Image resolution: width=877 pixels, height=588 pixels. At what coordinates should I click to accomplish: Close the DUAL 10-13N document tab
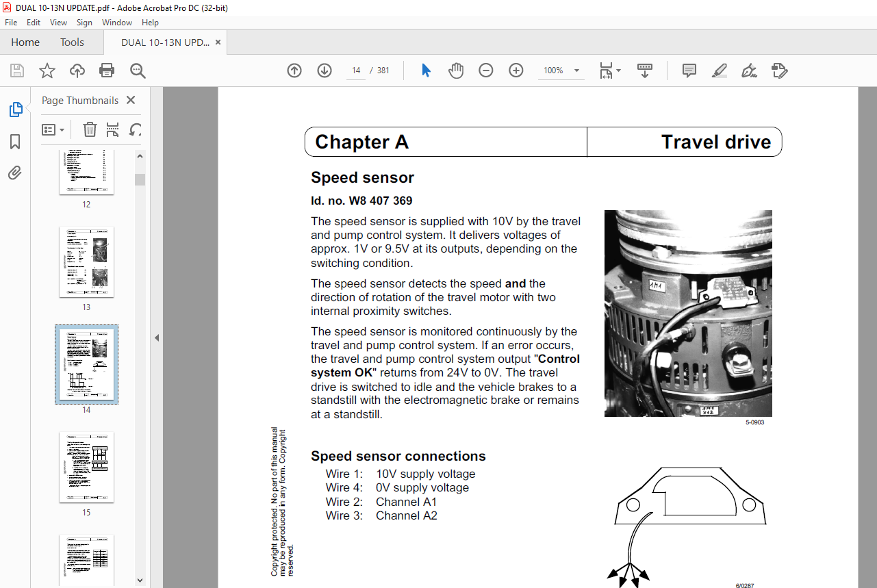pos(218,42)
